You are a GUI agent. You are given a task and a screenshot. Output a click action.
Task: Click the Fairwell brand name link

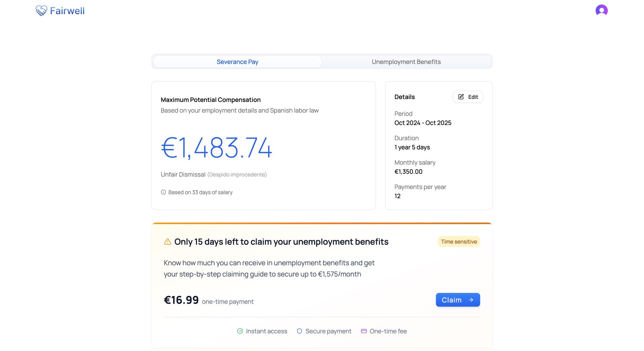(67, 11)
